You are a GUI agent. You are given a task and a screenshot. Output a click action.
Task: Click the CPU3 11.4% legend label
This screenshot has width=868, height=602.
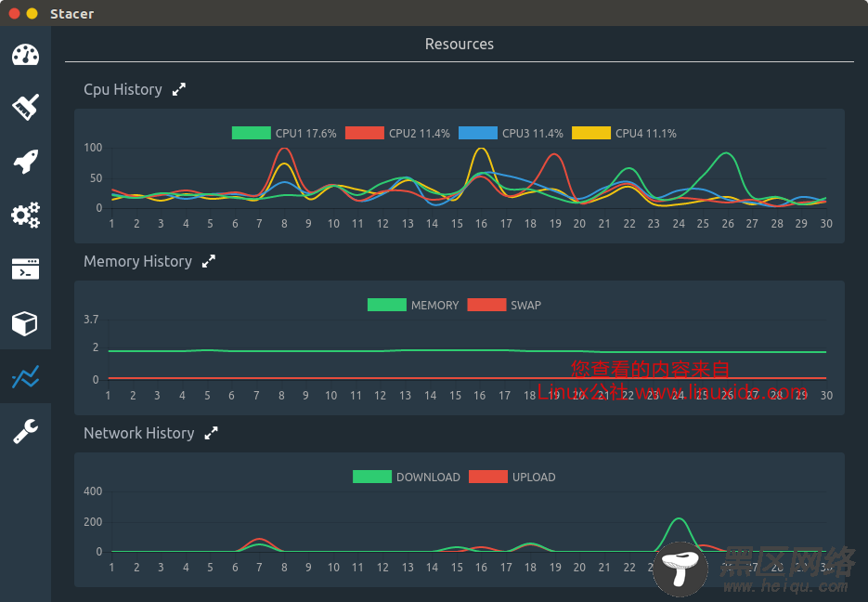(x=533, y=134)
